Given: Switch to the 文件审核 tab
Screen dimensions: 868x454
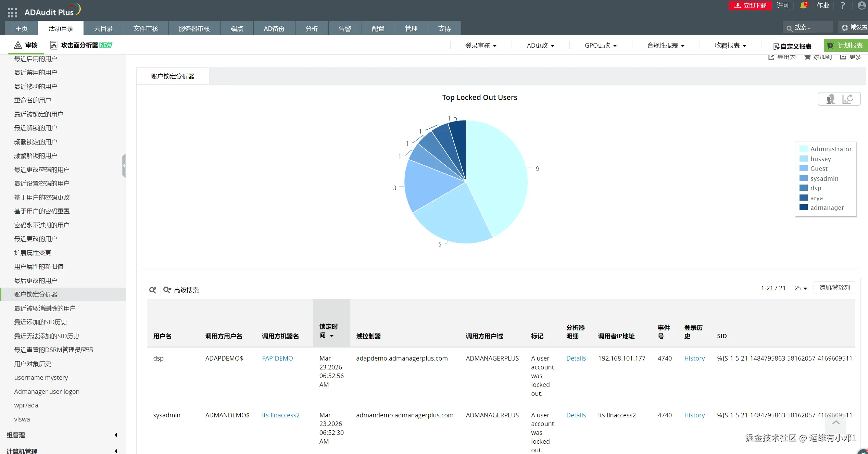Looking at the screenshot, I should 146,28.
